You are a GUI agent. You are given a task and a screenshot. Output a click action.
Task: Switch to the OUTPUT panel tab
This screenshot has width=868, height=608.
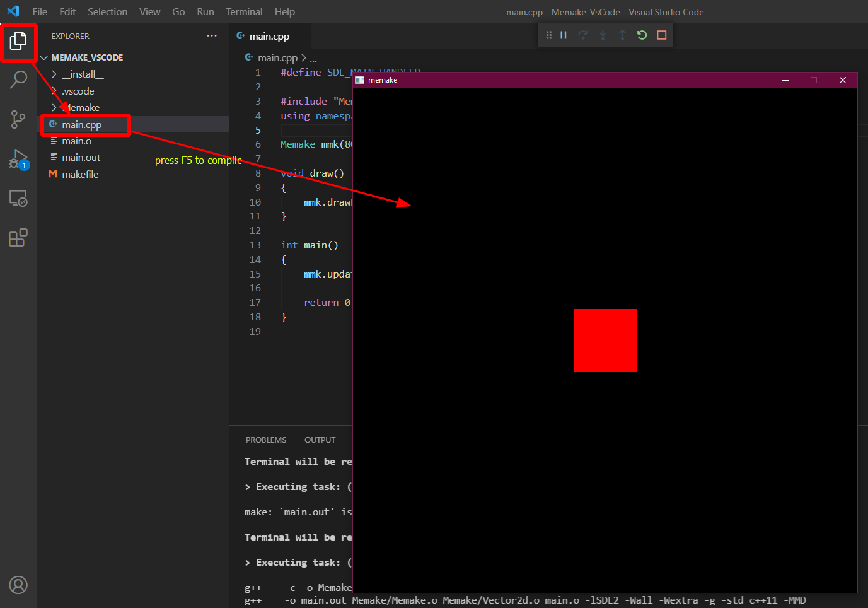(320, 440)
